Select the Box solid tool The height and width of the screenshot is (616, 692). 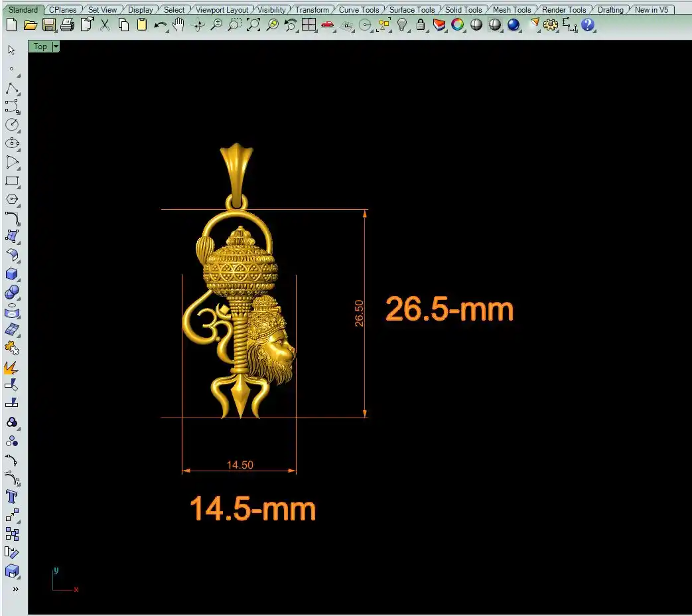pyautogui.click(x=12, y=274)
